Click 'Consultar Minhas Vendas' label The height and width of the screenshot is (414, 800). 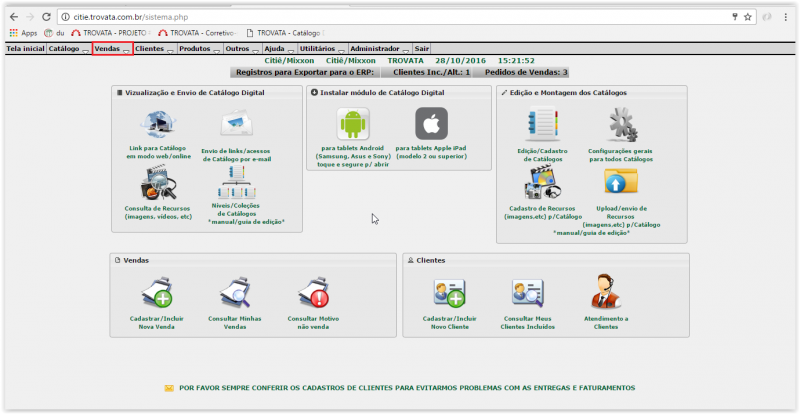[x=235, y=323]
